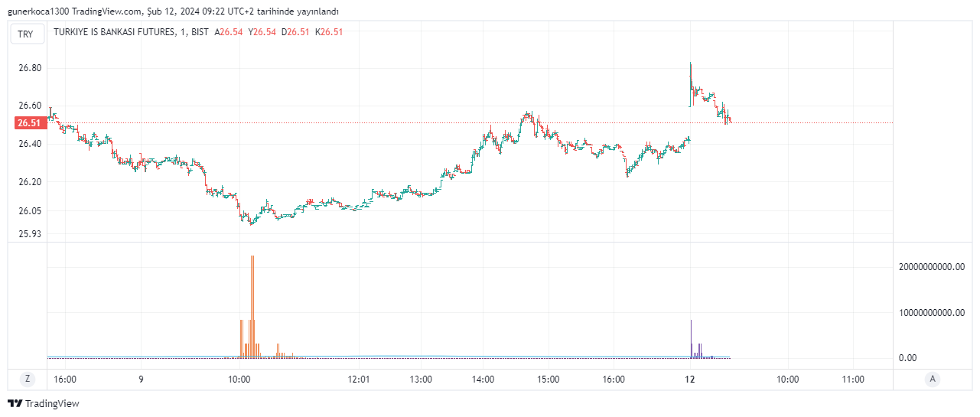Open the TRY currency selector
Viewport: 980px width, 417px height.
point(26,34)
